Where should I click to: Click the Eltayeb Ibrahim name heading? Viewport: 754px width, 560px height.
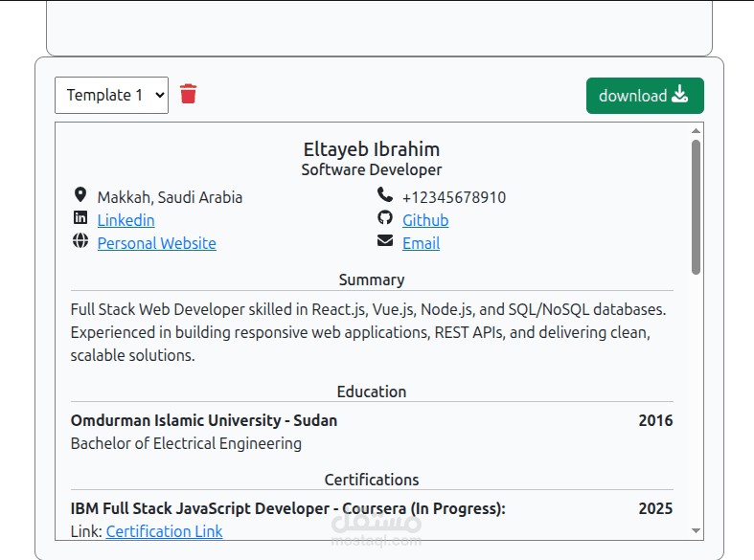point(372,149)
